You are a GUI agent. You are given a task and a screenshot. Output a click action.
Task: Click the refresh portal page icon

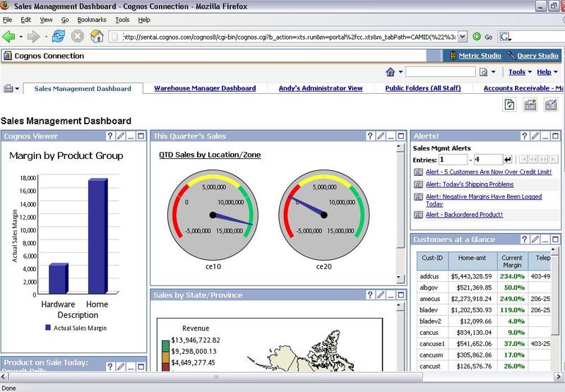pyautogui.click(x=509, y=105)
